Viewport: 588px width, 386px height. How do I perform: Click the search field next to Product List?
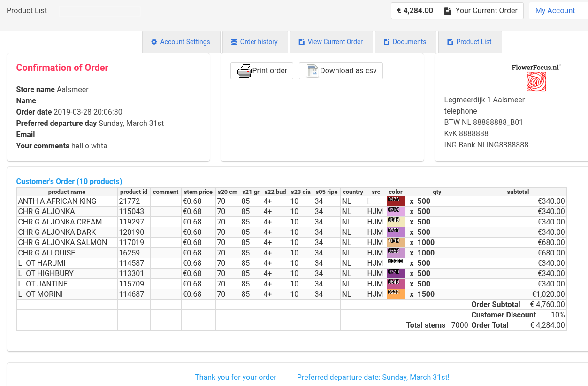[x=99, y=11]
